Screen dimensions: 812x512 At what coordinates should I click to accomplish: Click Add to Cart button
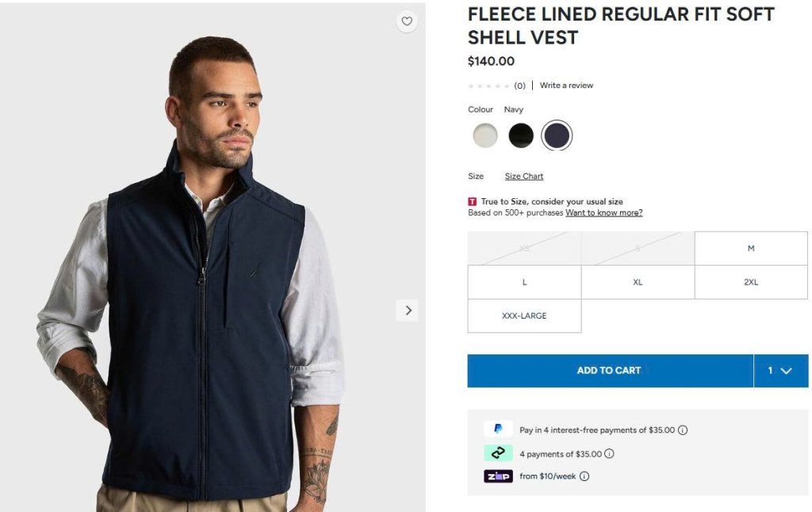tap(609, 371)
